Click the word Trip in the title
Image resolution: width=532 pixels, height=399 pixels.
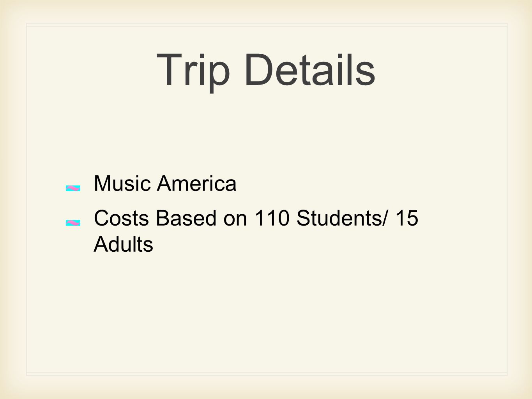(x=193, y=71)
